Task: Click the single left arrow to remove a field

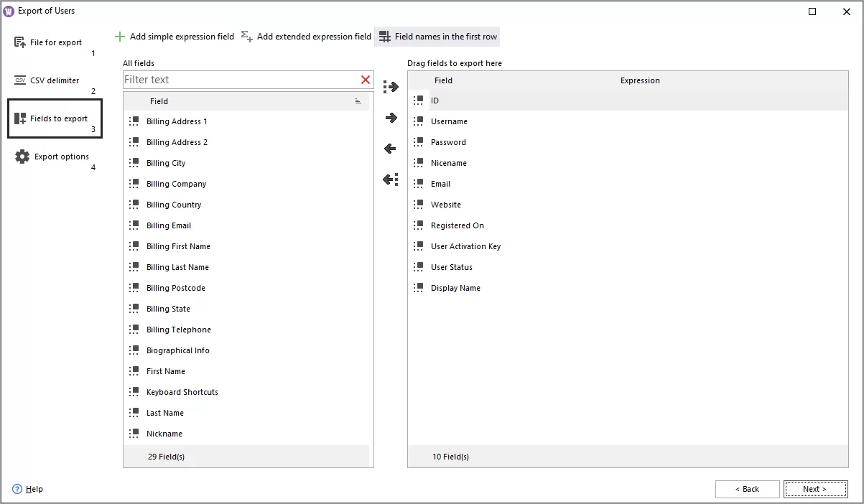Action: pyautogui.click(x=390, y=148)
